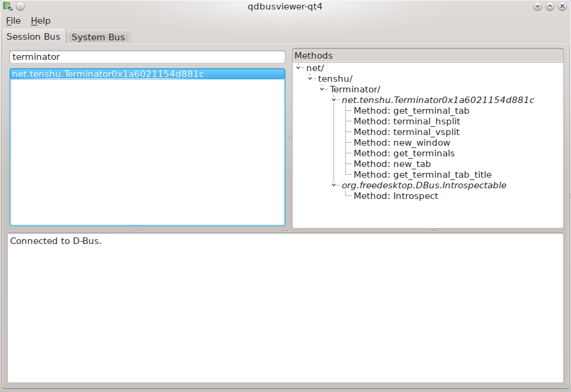571x392 pixels.
Task: Switch to the System Bus tab
Action: [98, 37]
